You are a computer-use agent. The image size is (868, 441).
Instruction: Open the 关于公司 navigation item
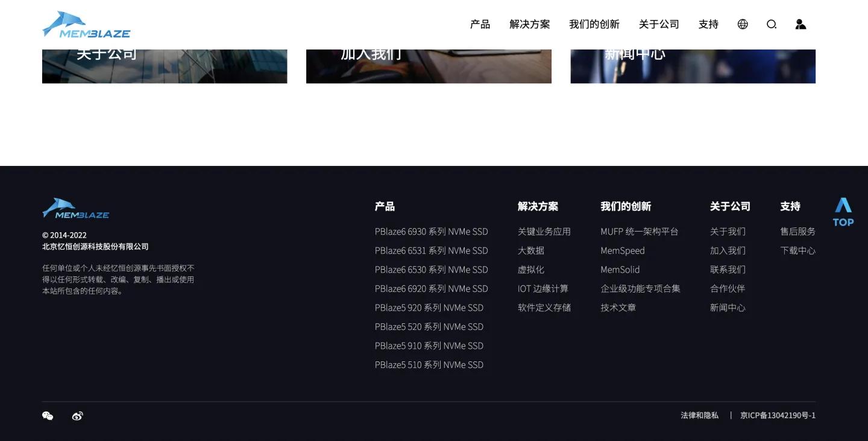(x=659, y=24)
